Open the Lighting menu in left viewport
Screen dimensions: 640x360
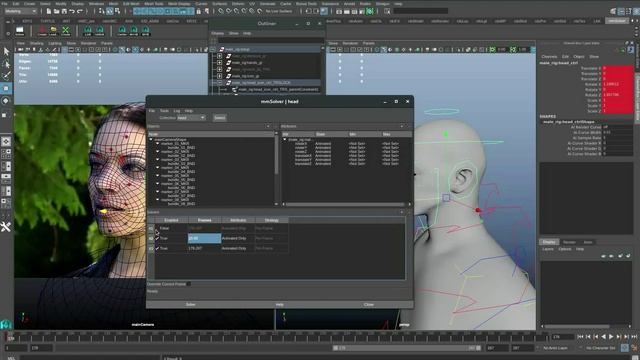point(55,43)
